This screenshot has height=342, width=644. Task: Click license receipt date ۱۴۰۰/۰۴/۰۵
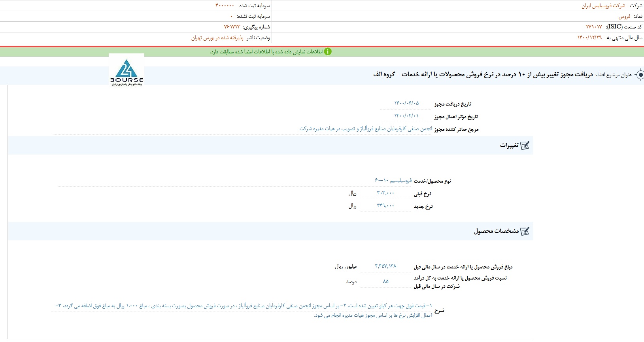pos(406,103)
